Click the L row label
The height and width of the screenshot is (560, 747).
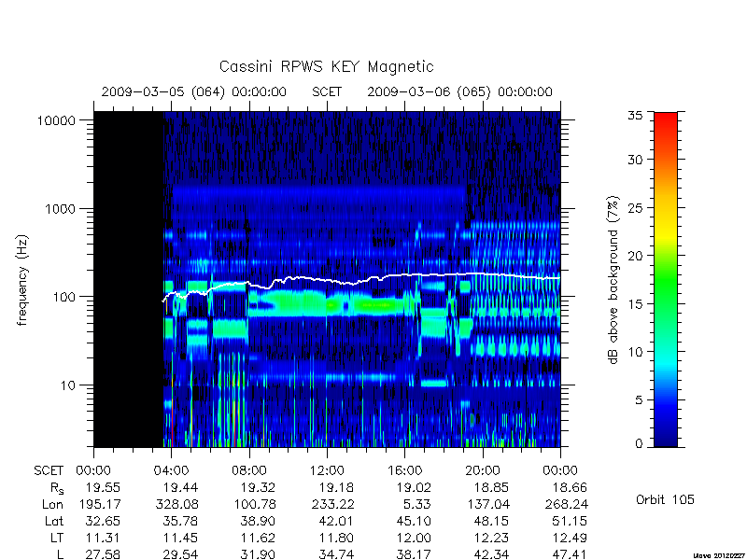click(60, 554)
